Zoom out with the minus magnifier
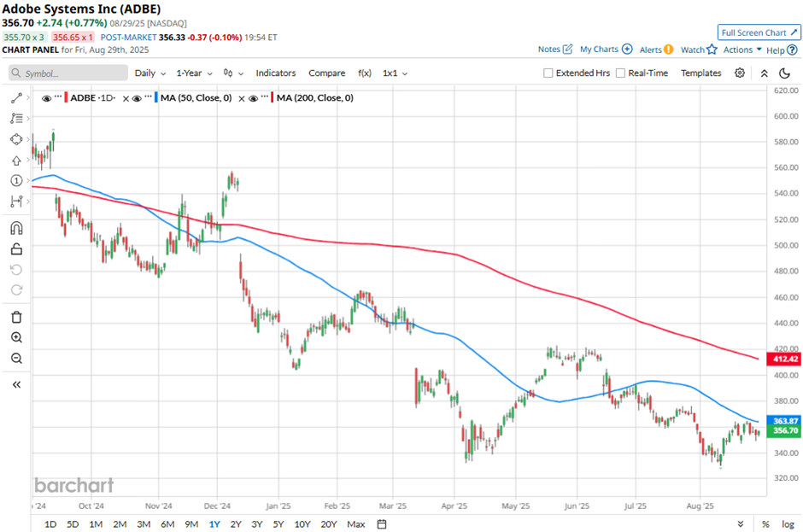This screenshot has width=803, height=532. pos(16,359)
